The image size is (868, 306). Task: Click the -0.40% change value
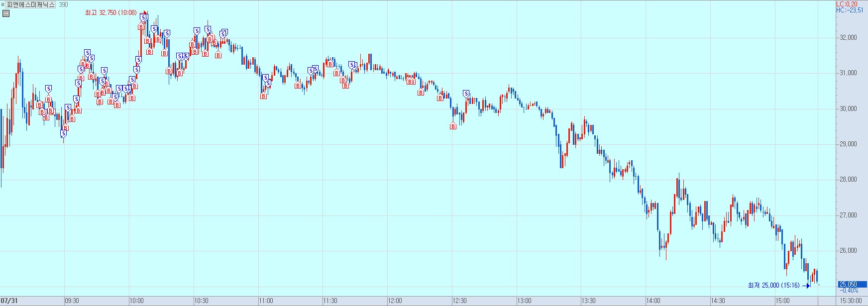coord(849,290)
